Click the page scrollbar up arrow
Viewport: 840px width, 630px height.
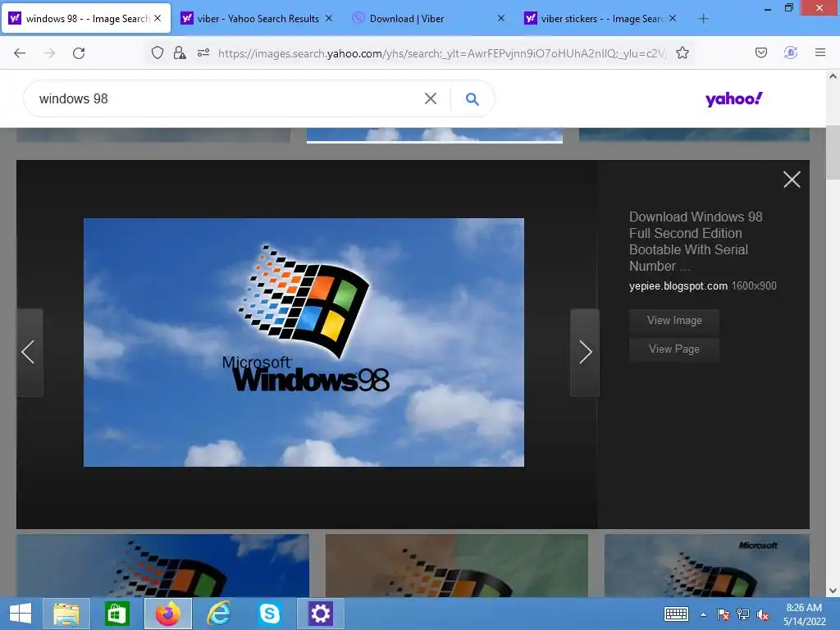coord(833,76)
